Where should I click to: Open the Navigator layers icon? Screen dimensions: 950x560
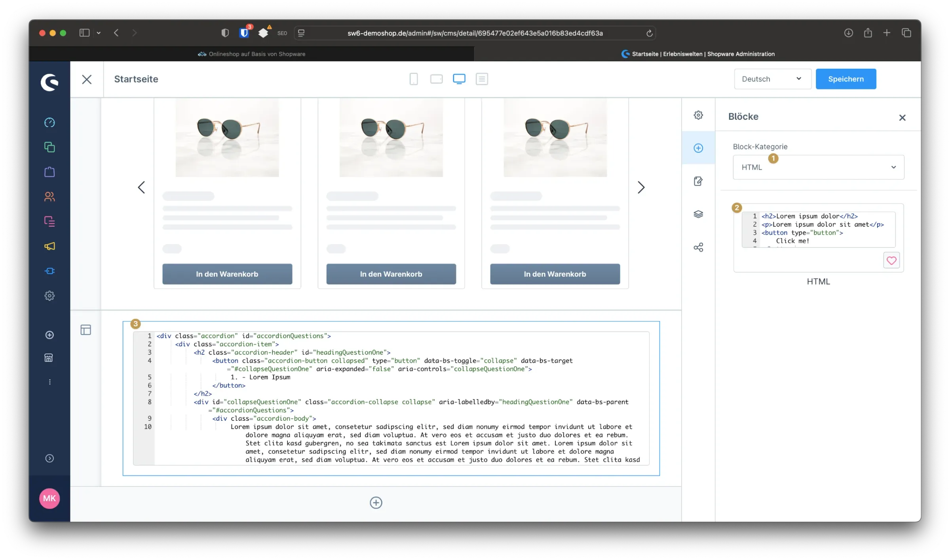698,214
